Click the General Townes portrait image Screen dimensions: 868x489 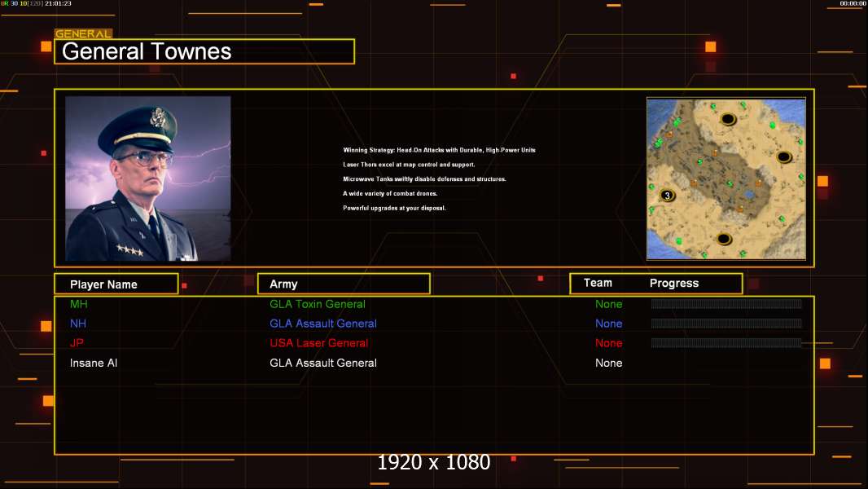point(148,178)
